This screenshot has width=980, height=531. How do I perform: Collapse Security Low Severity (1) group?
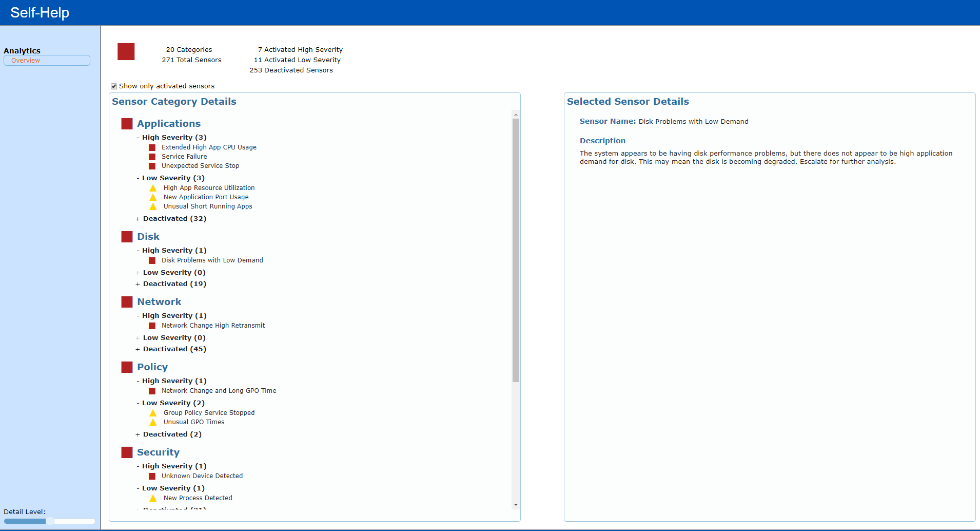138,488
